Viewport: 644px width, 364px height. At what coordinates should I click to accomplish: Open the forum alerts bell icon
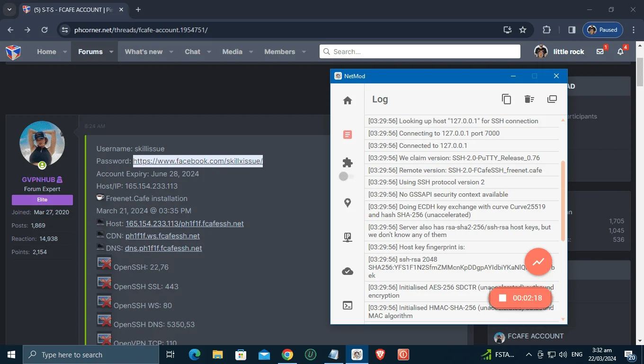[x=621, y=52]
